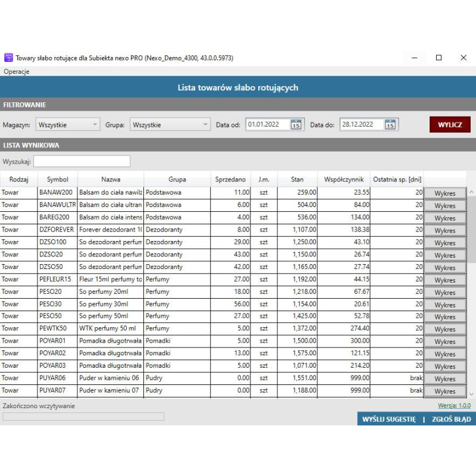Viewport: 476px width, 476px height.
Task: Click ZGŁOŚ BŁĄD button
Action: tap(450, 419)
